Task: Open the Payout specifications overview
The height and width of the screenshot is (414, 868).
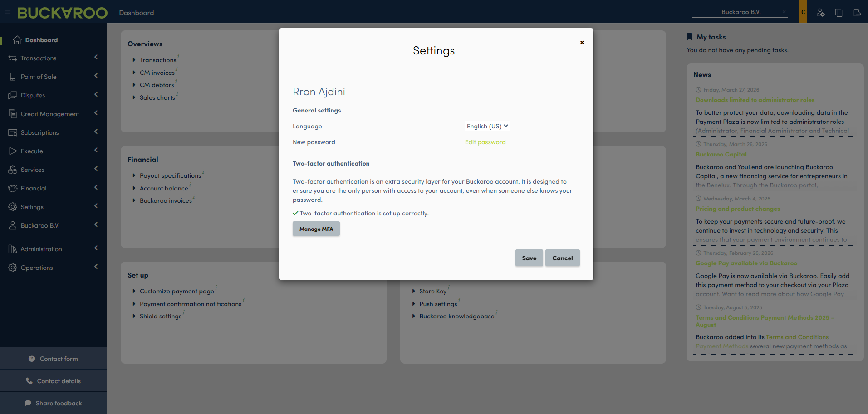Action: tap(170, 175)
